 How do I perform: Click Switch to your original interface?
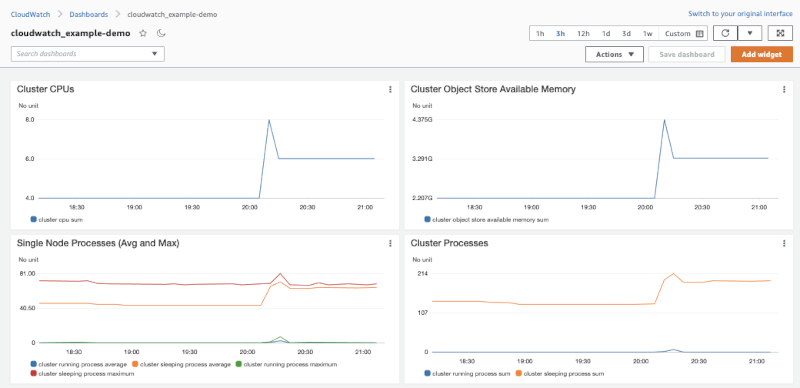click(x=740, y=14)
